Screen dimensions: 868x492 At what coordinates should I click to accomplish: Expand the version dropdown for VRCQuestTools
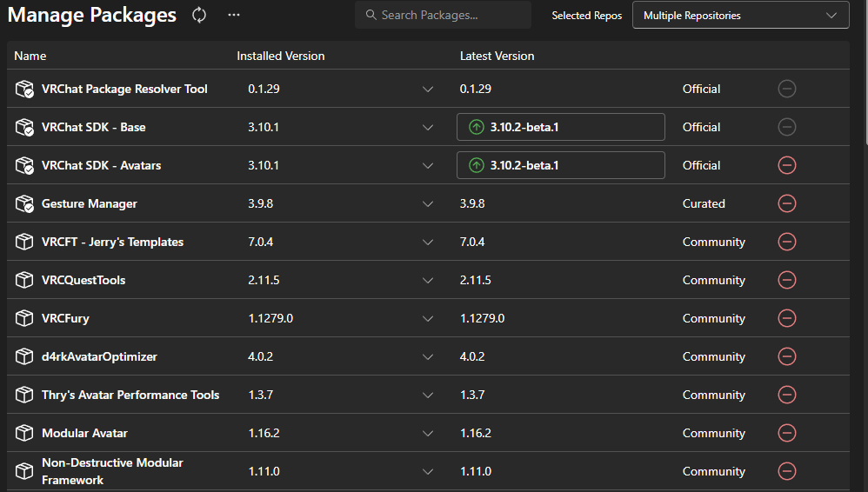tap(427, 280)
